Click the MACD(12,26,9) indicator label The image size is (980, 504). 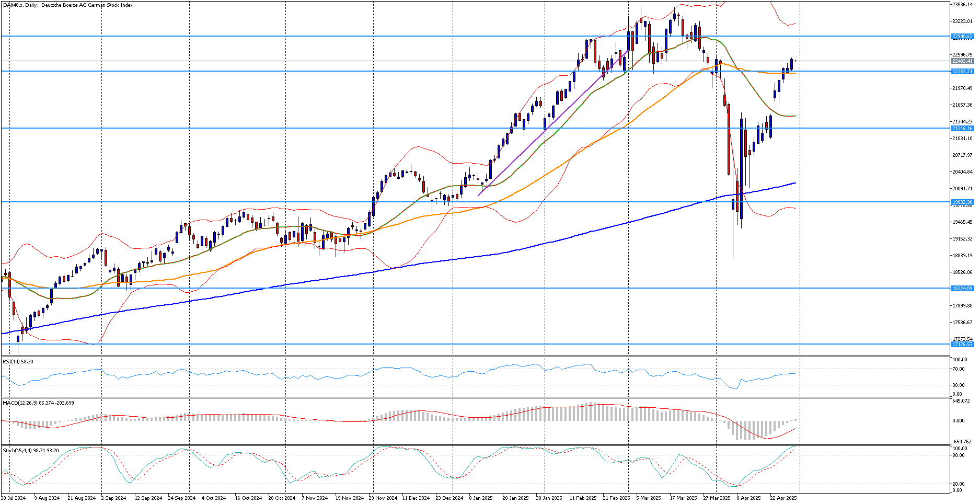38,403
